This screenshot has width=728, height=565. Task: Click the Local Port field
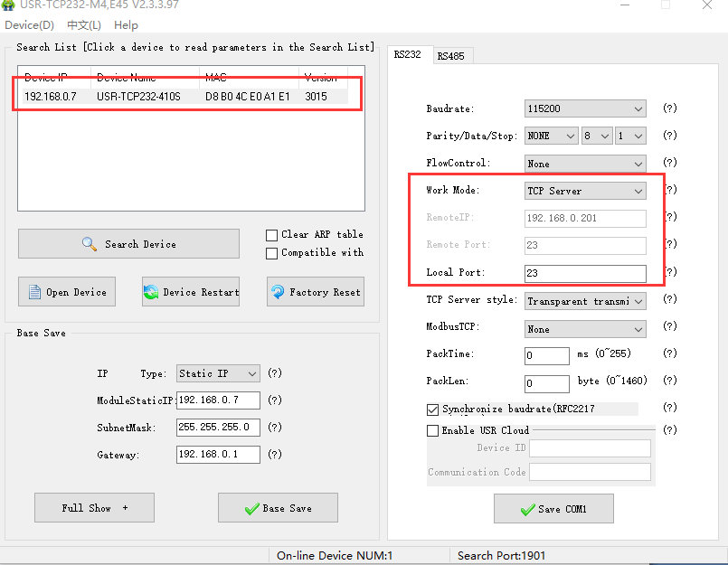[585, 273]
